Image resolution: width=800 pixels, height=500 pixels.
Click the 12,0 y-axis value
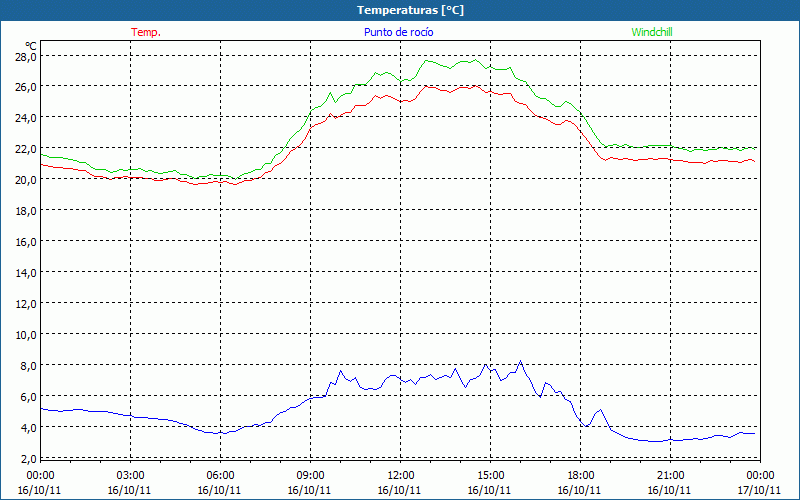[25, 304]
